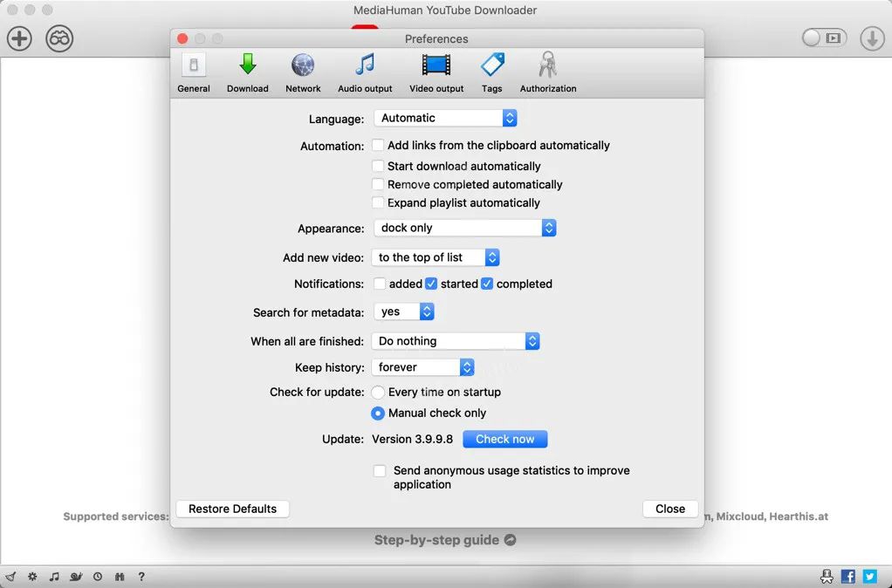Click the Twitter icon in status bar

870,577
